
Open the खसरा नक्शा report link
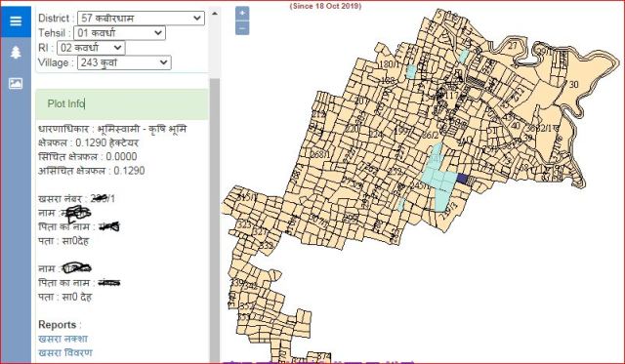[62, 339]
